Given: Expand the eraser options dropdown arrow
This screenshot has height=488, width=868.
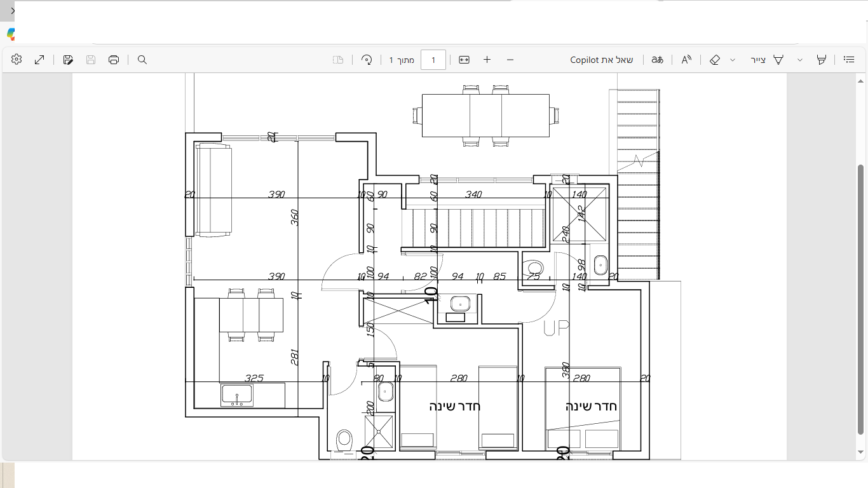Looking at the screenshot, I should point(733,60).
